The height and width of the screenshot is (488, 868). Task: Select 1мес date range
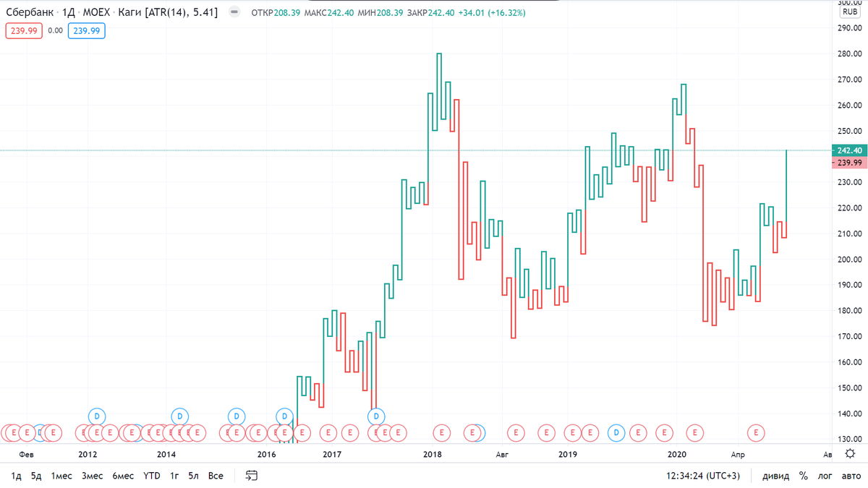(x=61, y=476)
